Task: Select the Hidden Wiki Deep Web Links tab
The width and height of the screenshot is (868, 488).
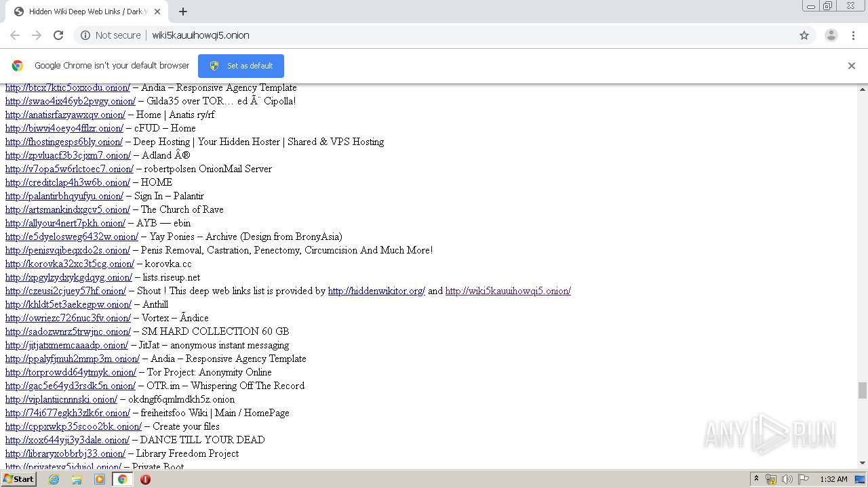Action: pos(87,12)
